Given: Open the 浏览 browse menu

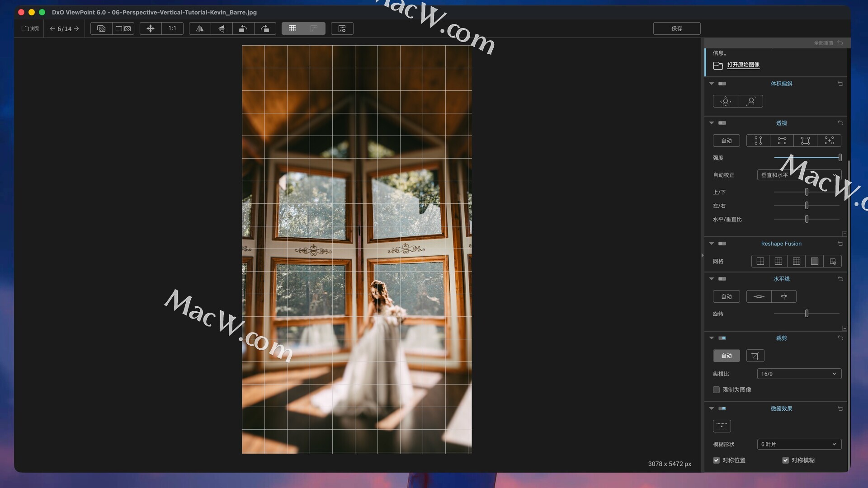Looking at the screenshot, I should (x=30, y=28).
